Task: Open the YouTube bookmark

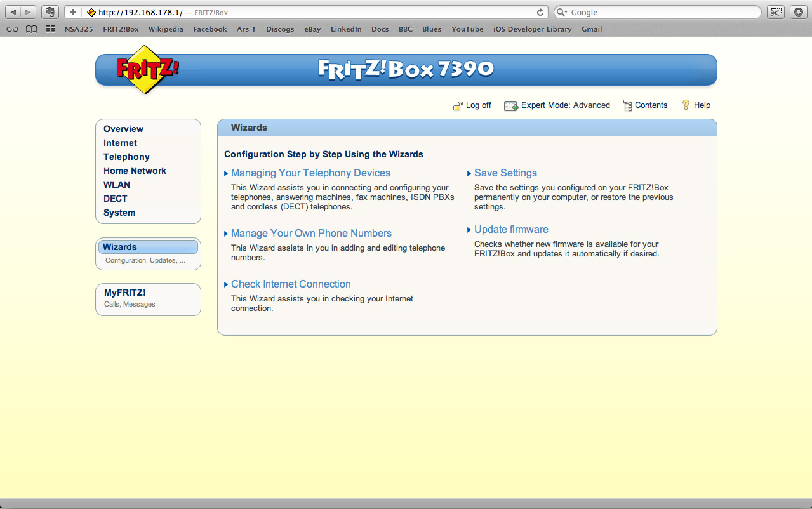Action: coord(467,29)
